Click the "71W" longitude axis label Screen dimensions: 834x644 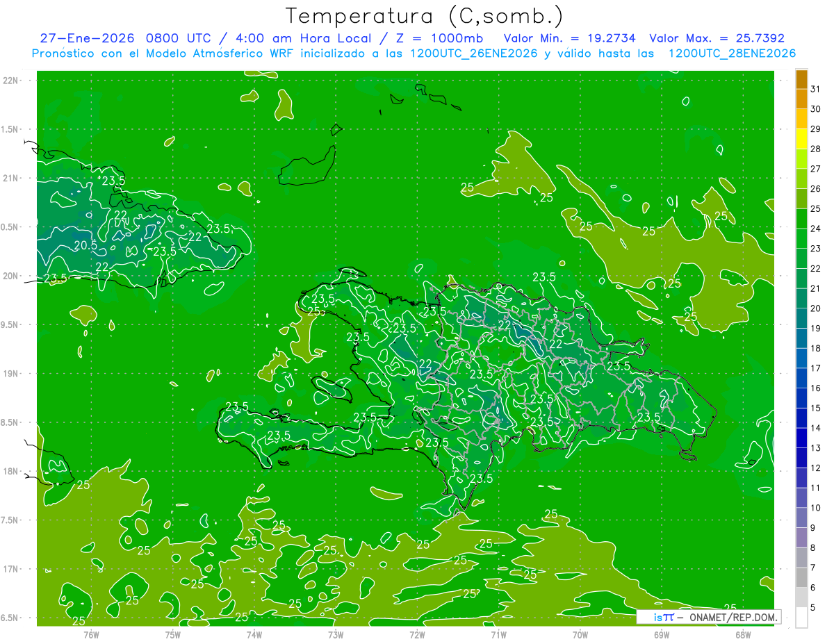(x=498, y=634)
